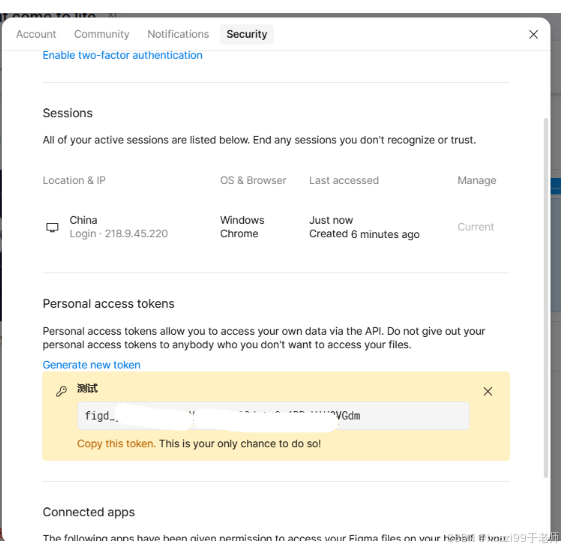Switch to the Account tab
Image resolution: width=563 pixels, height=549 pixels.
coord(36,34)
